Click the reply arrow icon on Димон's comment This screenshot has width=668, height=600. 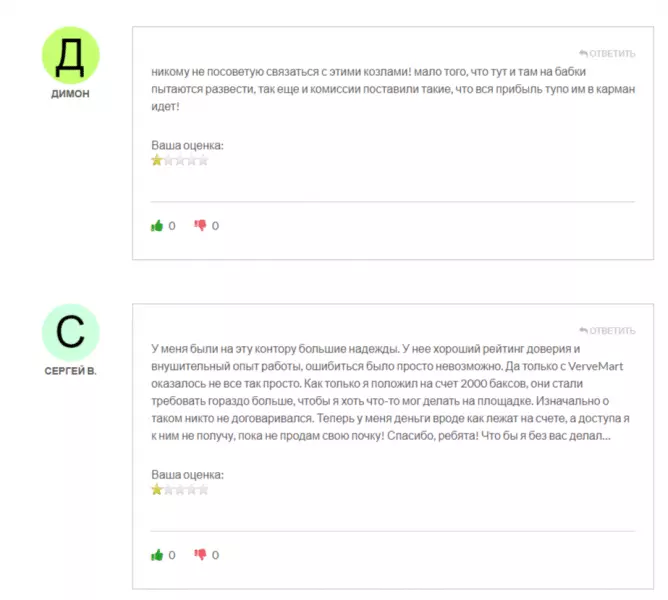coord(583,53)
